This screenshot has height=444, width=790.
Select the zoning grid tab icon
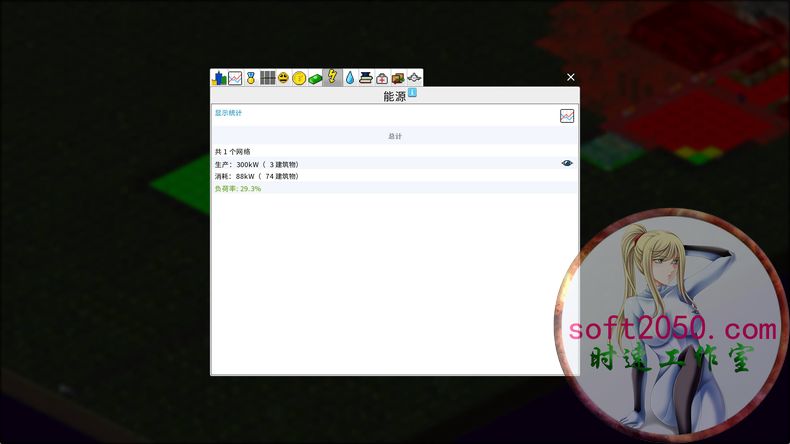[x=267, y=78]
